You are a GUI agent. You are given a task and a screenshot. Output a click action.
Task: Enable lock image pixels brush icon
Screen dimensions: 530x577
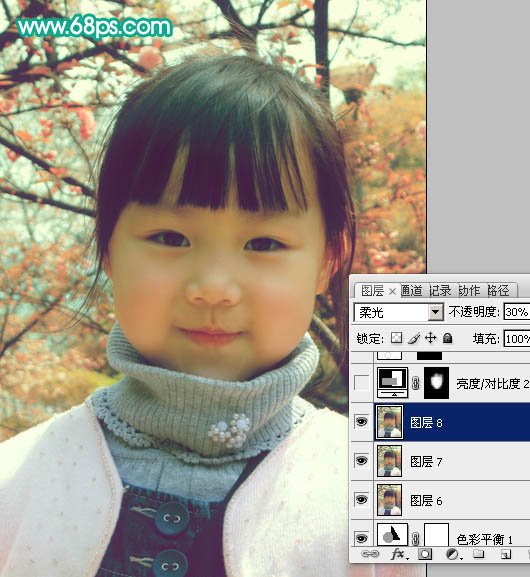tap(414, 338)
